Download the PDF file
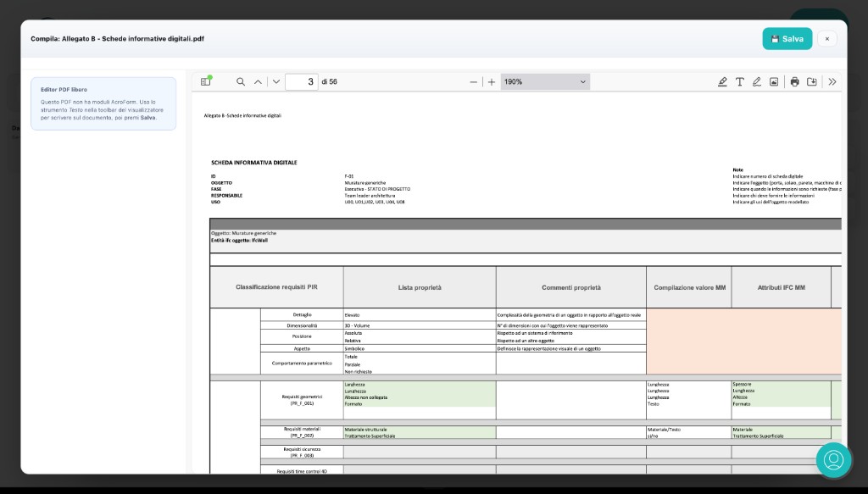The width and height of the screenshot is (868, 494). click(812, 82)
